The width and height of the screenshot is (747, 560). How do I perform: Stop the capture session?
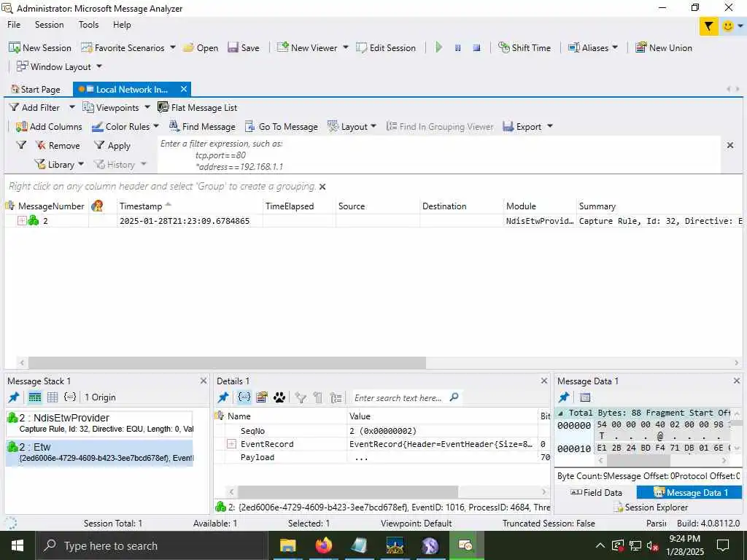(476, 47)
